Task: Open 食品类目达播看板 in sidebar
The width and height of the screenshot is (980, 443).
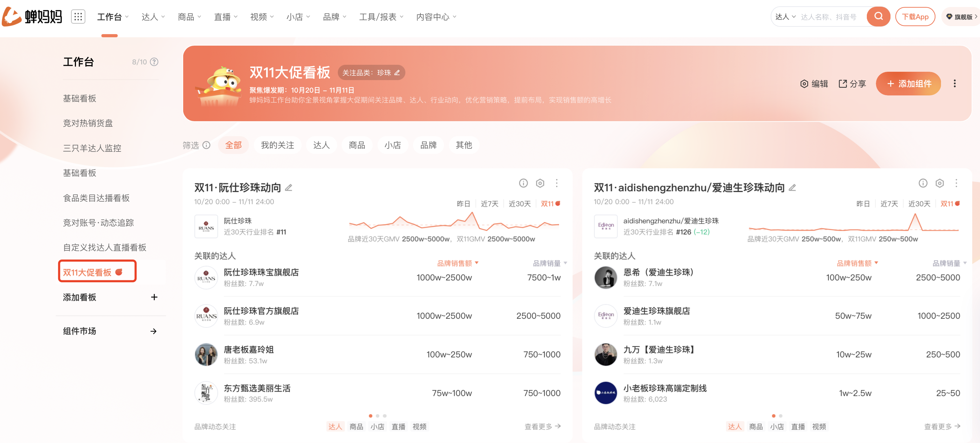Action: click(x=96, y=198)
